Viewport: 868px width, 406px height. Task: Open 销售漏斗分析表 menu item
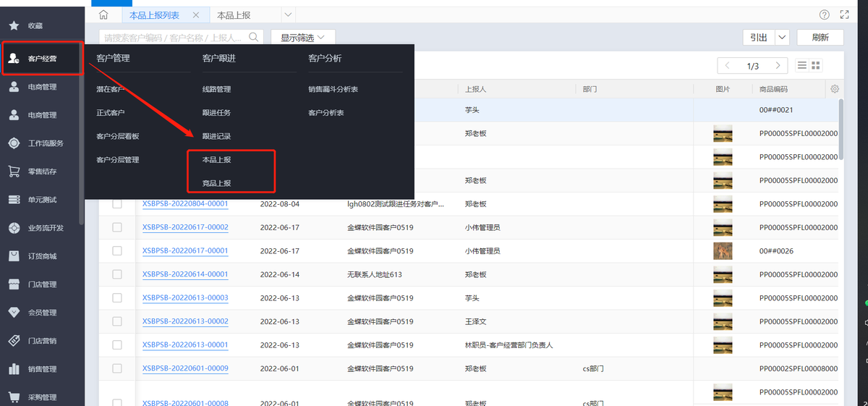(x=333, y=90)
